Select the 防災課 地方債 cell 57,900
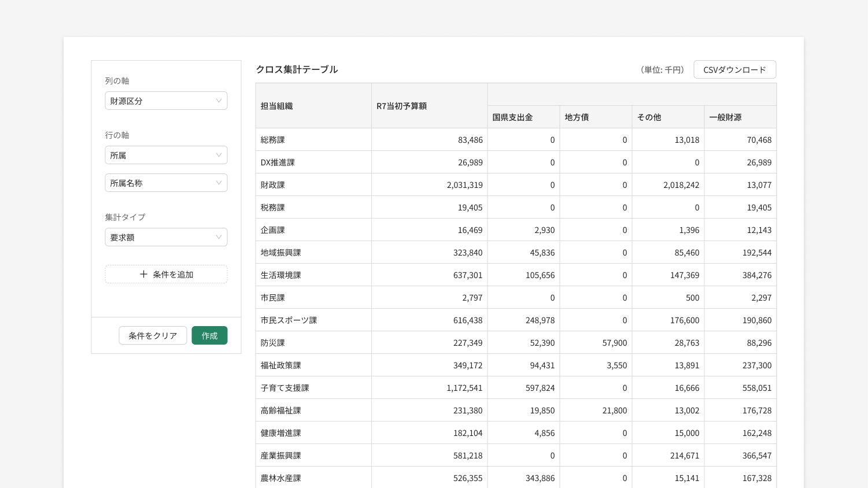Screen dimensions: 868x488 pyautogui.click(x=614, y=343)
